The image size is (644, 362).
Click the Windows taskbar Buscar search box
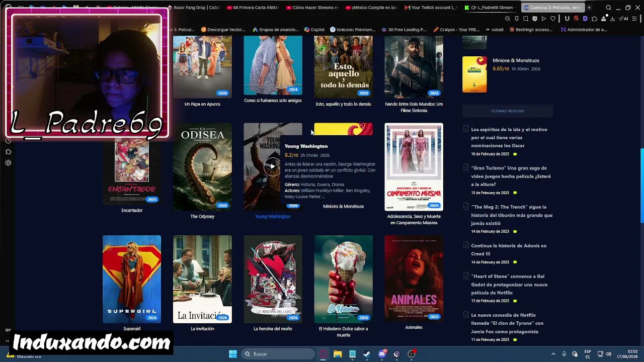coord(277,354)
